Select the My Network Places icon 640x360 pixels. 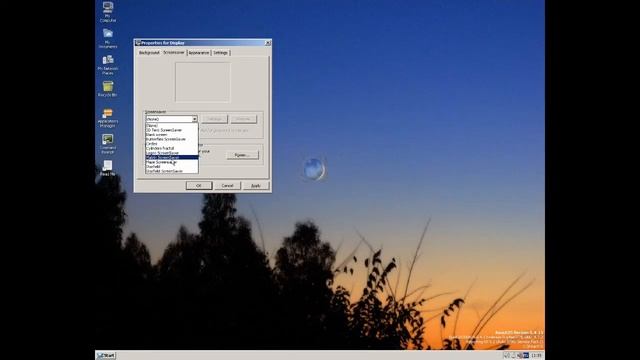click(x=108, y=64)
